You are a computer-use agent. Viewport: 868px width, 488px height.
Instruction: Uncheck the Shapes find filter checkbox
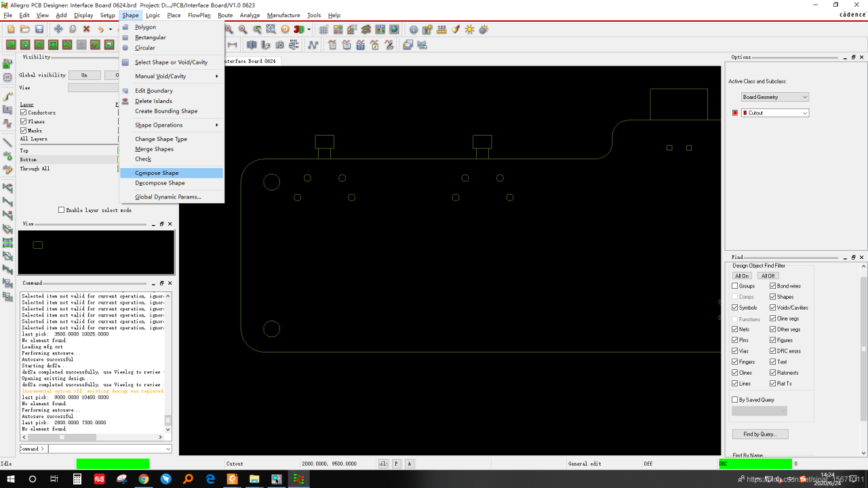[773, 297]
